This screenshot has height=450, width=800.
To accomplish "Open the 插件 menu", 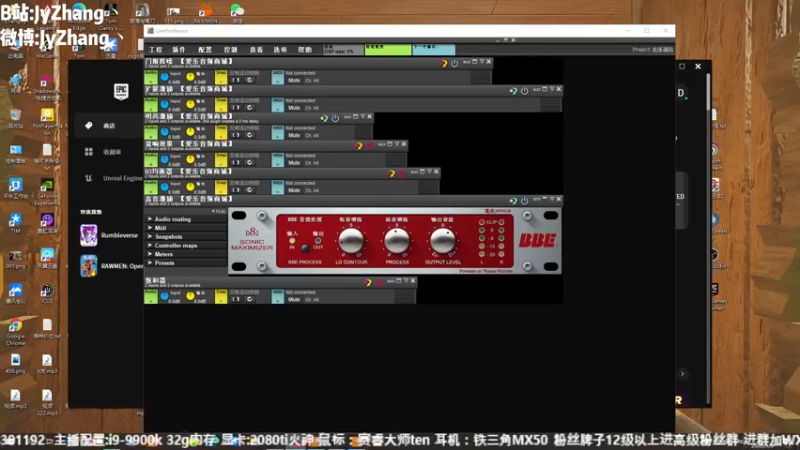I will tap(179, 49).
